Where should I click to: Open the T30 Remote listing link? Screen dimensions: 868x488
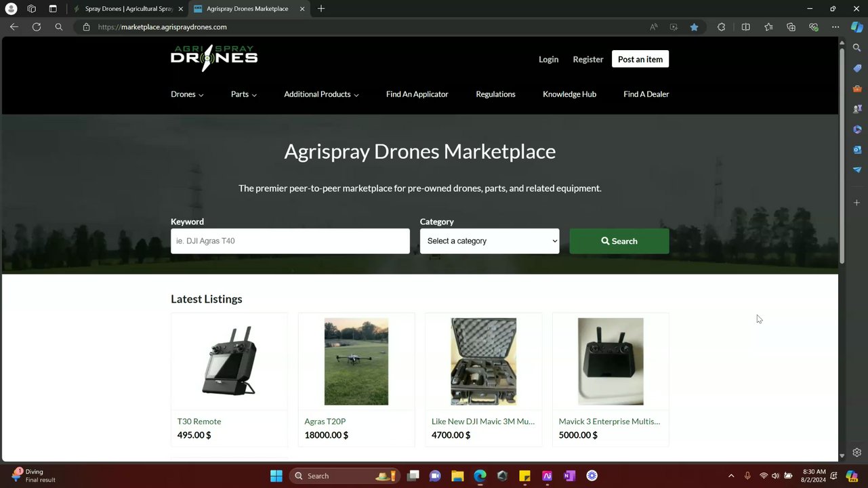(199, 422)
